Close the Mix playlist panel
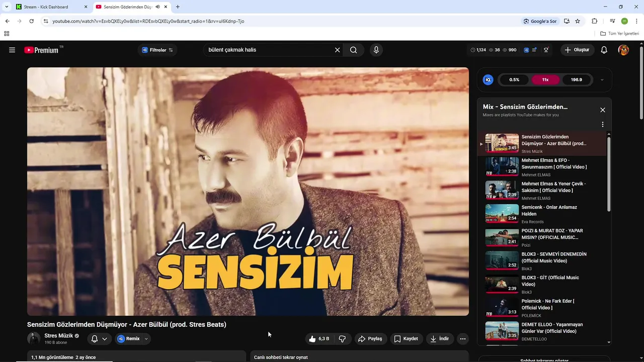 pyautogui.click(x=603, y=110)
